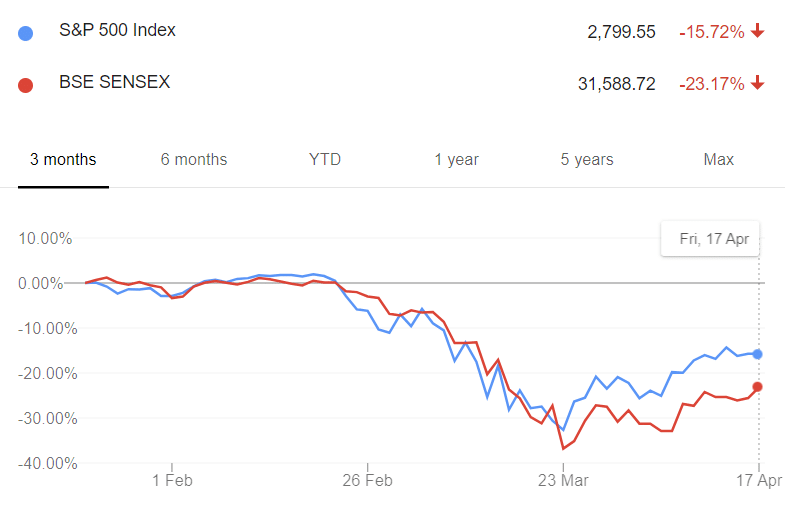Open the YTD range tab
Screen dimensions: 786x510
pyautogui.click(x=325, y=160)
